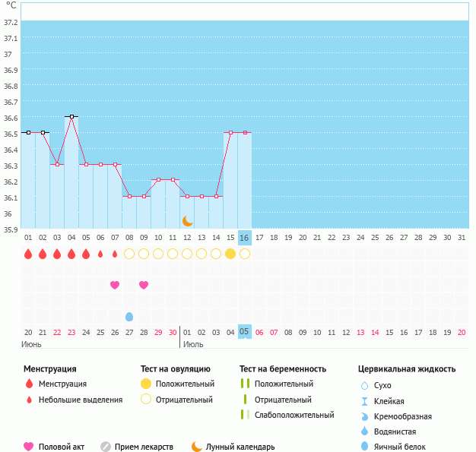Click the crescent moon icon inside the temperature chart

coord(188,221)
